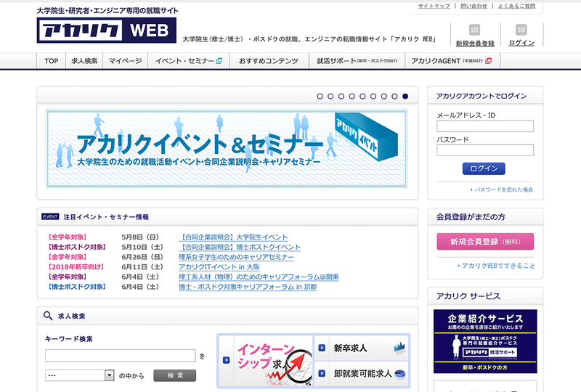Open the おすすめコンテンツ navigation tab

pos(269,61)
